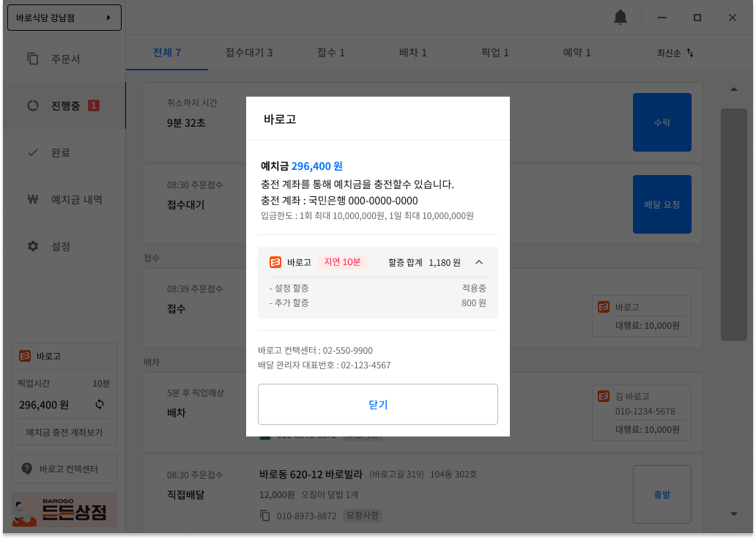Refresh the deposit balance with sync icon
756x539 pixels.
[x=100, y=404]
